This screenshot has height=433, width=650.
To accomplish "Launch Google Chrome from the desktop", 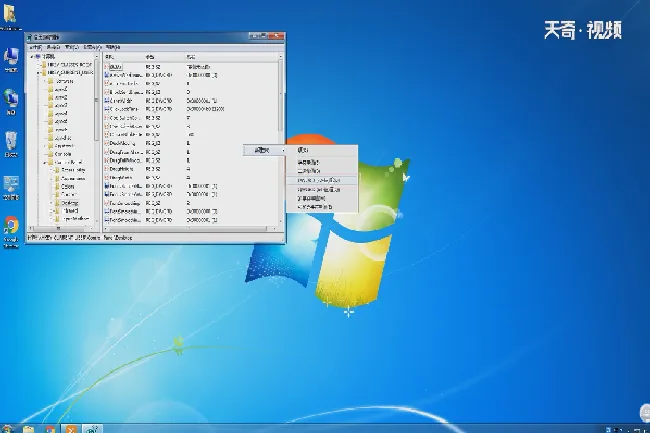I will pyautogui.click(x=11, y=232).
